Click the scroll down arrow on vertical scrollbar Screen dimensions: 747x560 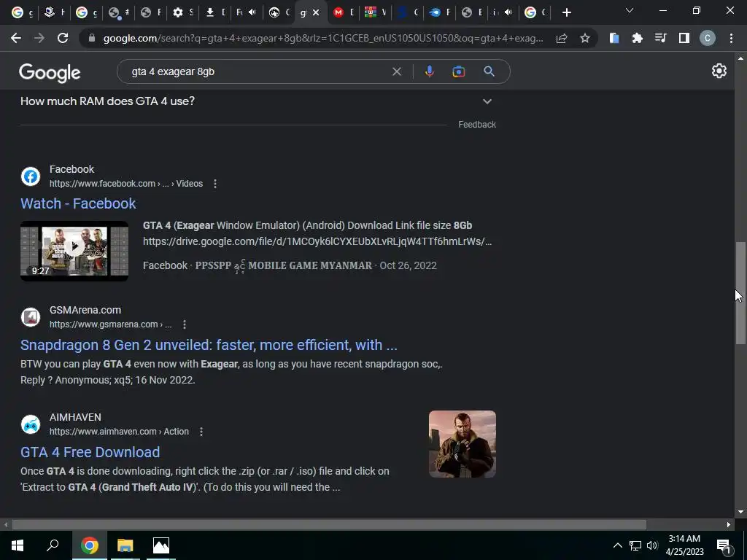(x=740, y=512)
